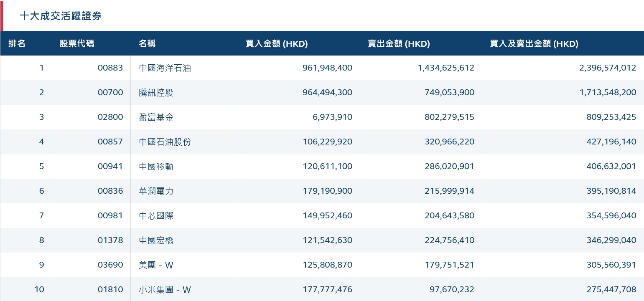
Task: Click buy amount 125,808,870
Action: pyautogui.click(x=327, y=265)
